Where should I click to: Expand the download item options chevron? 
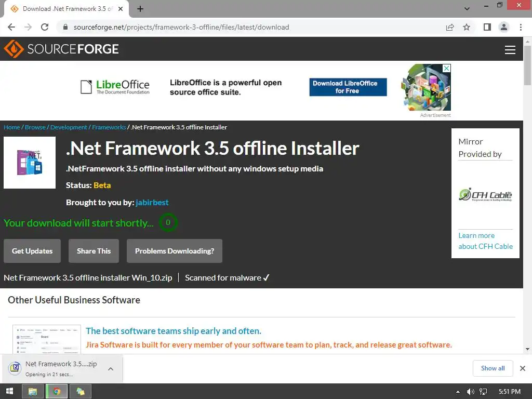111,369
